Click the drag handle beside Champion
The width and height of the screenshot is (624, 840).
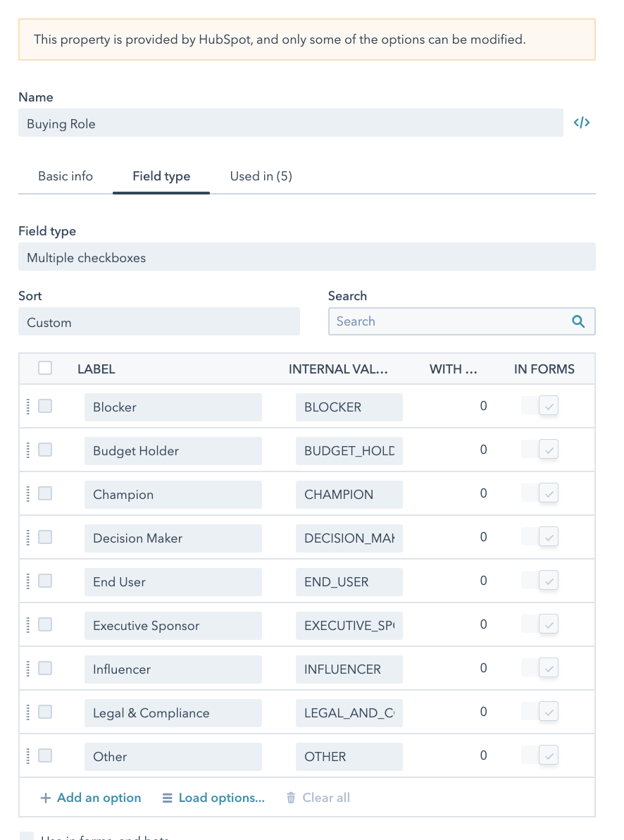pyautogui.click(x=28, y=494)
